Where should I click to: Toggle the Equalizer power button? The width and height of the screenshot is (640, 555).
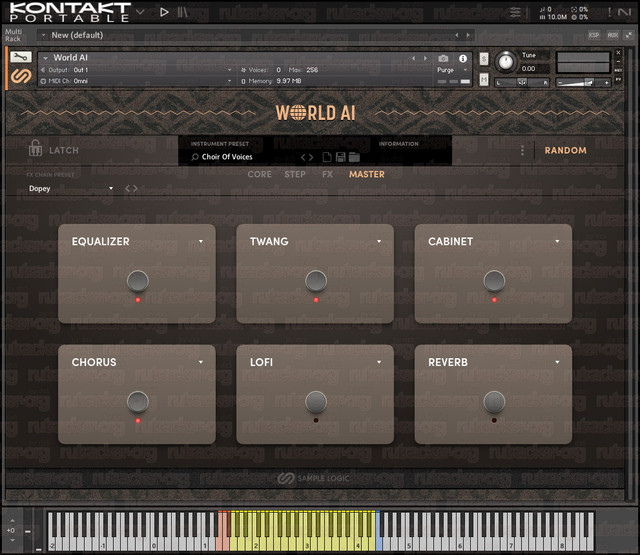point(138,281)
